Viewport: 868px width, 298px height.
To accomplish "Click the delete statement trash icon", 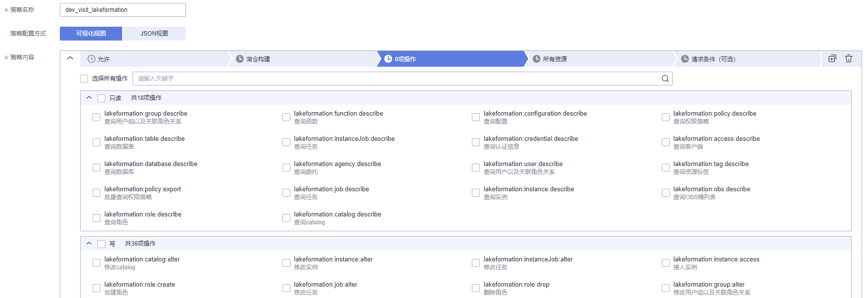I will click(849, 58).
